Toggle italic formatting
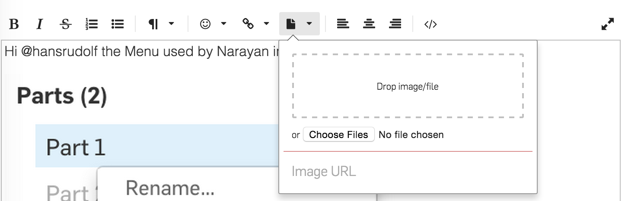Image resolution: width=644 pixels, height=201 pixels. tap(40, 24)
